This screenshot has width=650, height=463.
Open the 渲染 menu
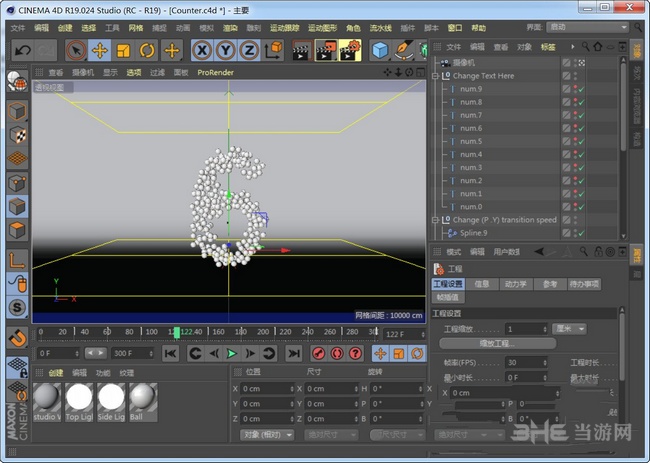click(x=230, y=28)
